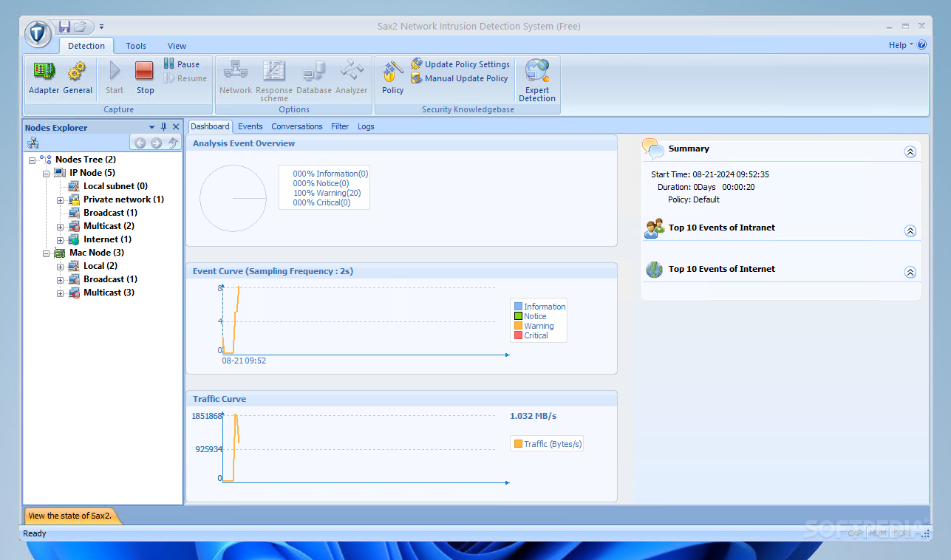Click 'View the state of Sax2.' tab

click(x=71, y=516)
